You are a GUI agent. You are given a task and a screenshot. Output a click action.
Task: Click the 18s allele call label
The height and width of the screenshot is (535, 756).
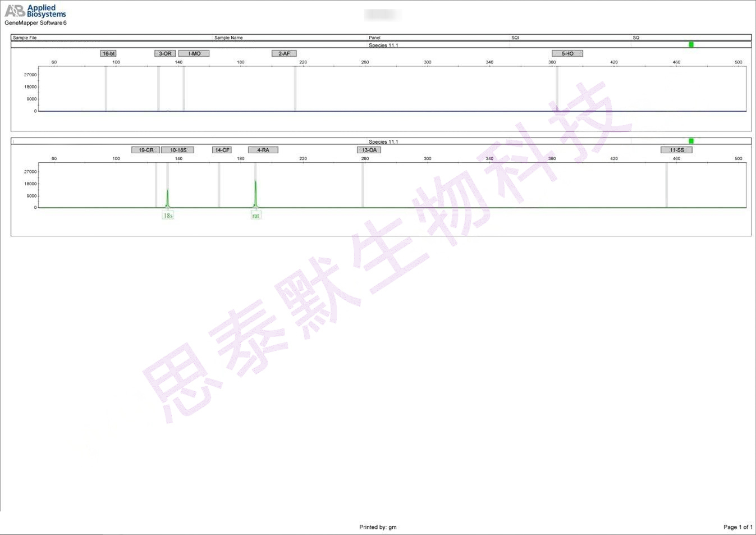pos(168,215)
